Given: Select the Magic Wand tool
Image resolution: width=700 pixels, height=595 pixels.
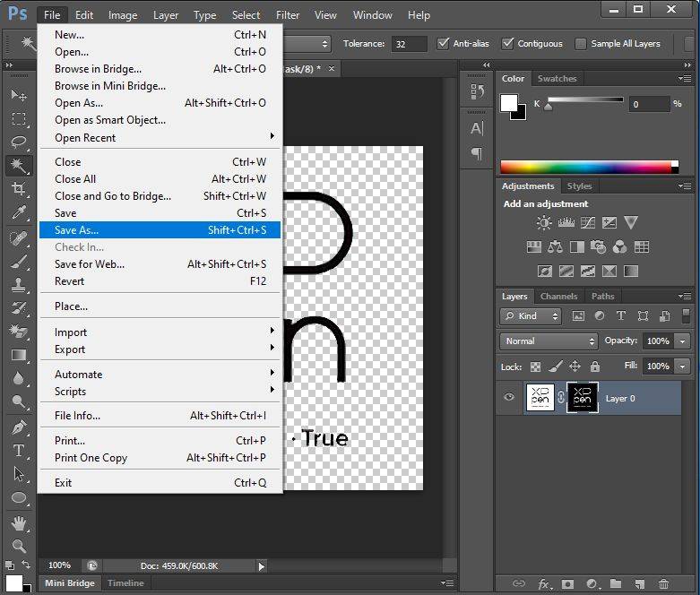Looking at the screenshot, I should [x=18, y=165].
